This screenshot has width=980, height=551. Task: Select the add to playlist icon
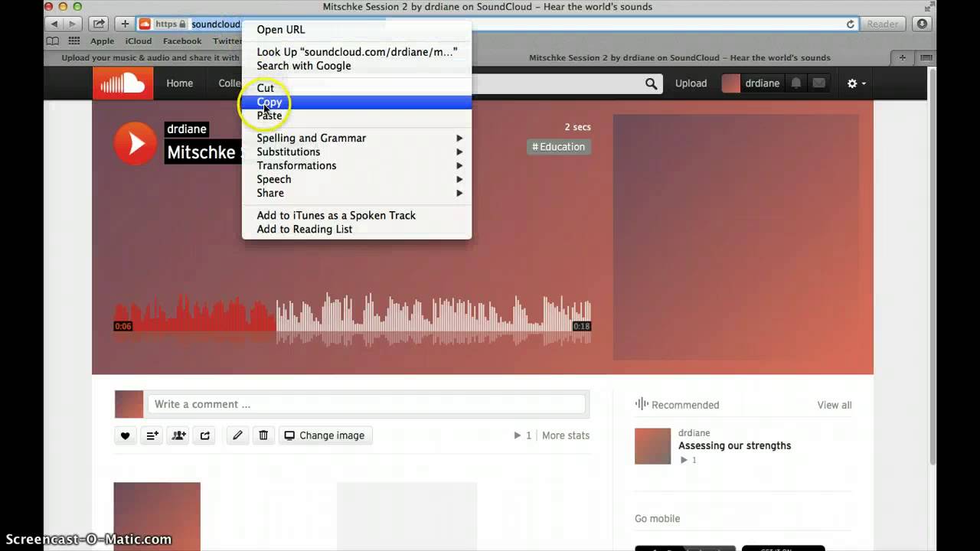[152, 435]
